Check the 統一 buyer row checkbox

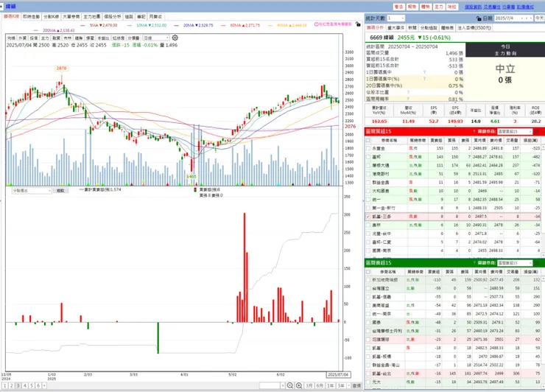click(x=368, y=199)
